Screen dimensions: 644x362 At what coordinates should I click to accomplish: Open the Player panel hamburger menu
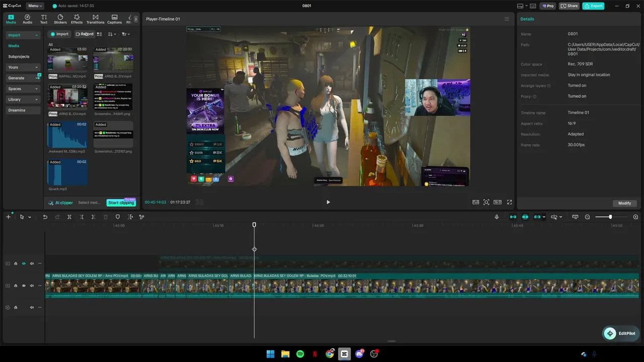click(x=507, y=19)
